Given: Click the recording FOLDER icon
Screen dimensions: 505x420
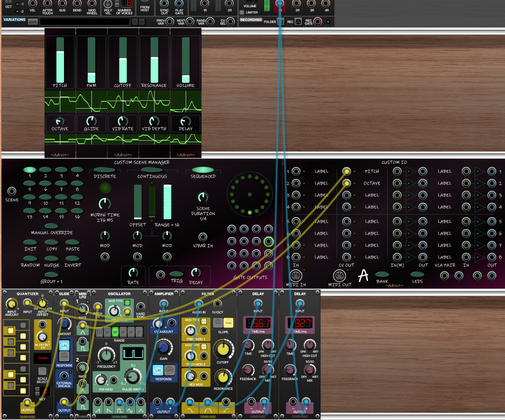Looking at the screenshot, I should coord(281,22).
